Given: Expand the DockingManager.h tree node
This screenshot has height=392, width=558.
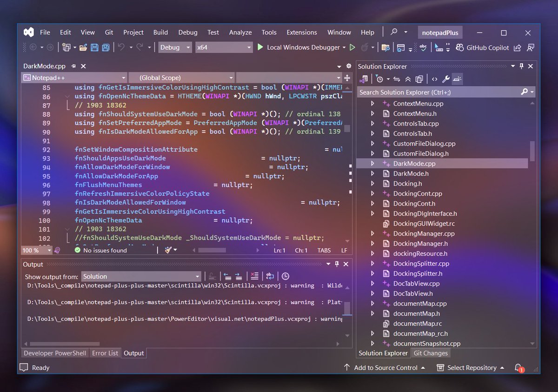Looking at the screenshot, I should [372, 243].
